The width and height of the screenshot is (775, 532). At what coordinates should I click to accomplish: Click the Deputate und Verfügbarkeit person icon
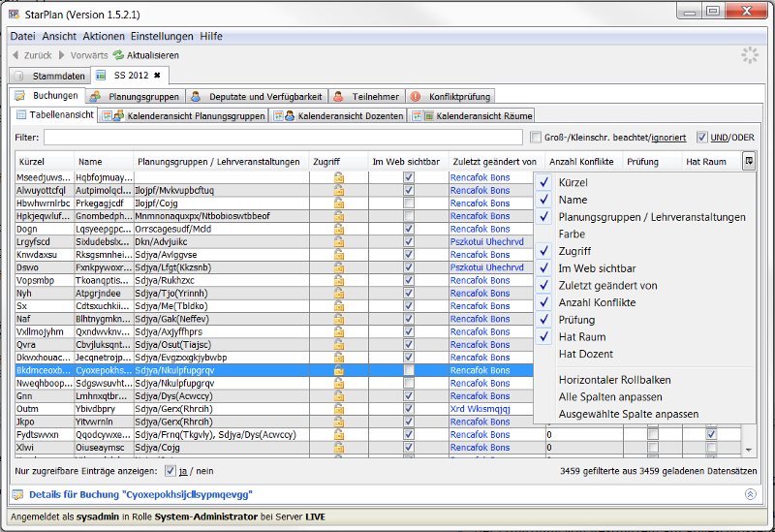197,96
